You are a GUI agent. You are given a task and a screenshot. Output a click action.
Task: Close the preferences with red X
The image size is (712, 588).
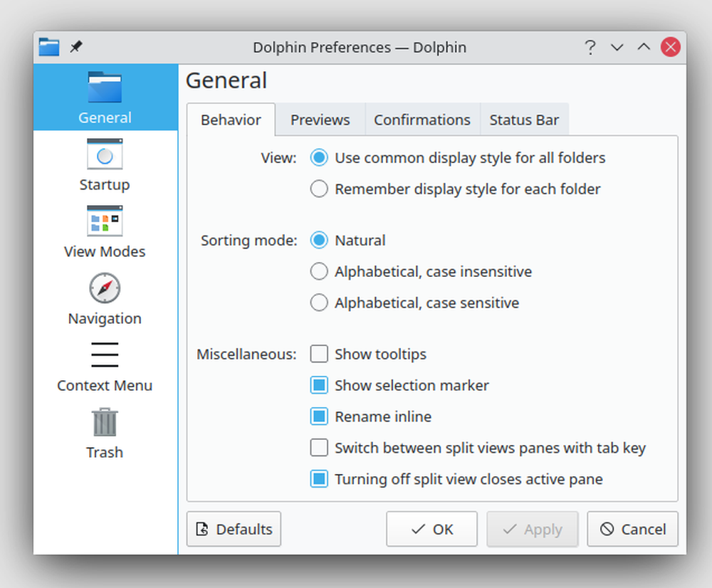[x=670, y=47]
